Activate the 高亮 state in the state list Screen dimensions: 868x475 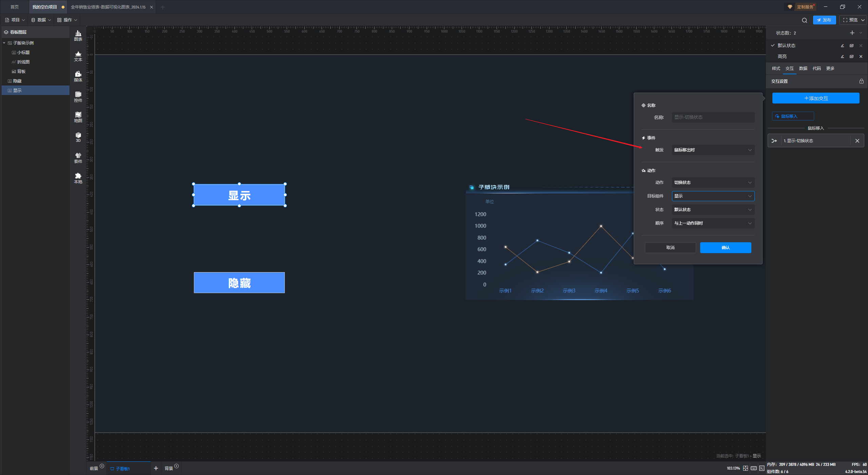coord(782,57)
